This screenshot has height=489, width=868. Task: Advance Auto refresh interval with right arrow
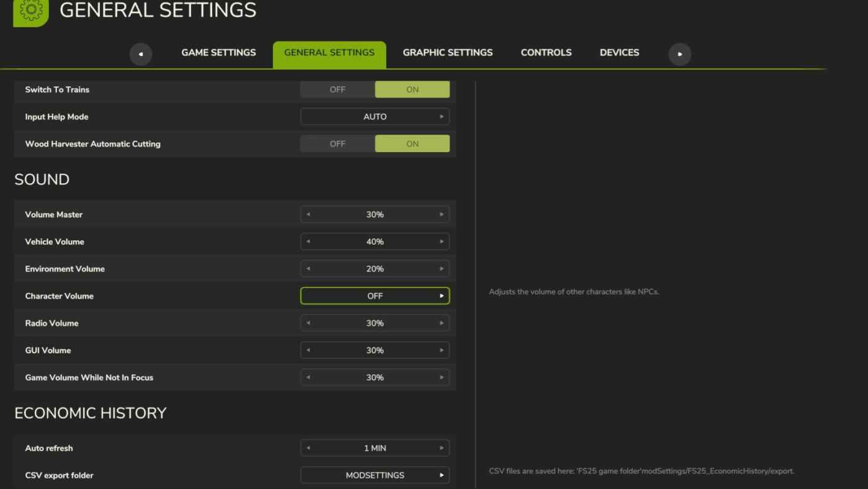pyautogui.click(x=441, y=448)
